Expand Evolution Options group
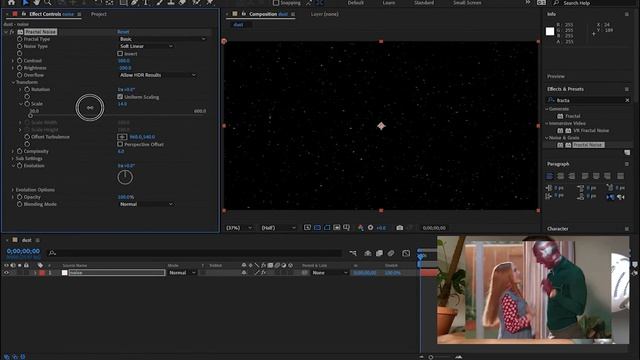 13,190
